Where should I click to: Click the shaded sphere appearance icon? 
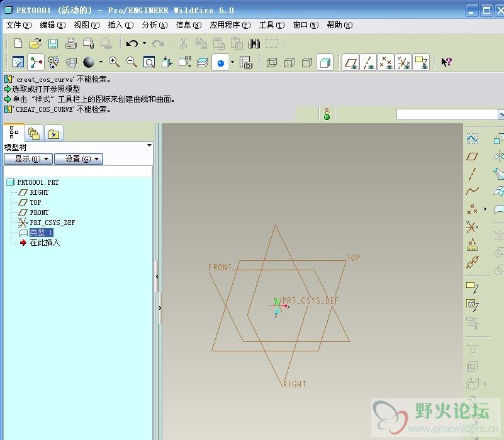(88, 62)
